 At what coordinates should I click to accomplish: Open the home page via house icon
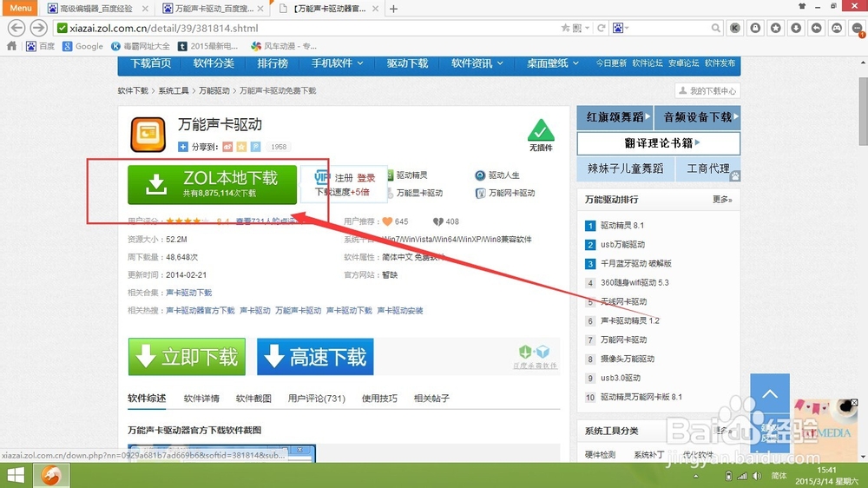pos(11,46)
